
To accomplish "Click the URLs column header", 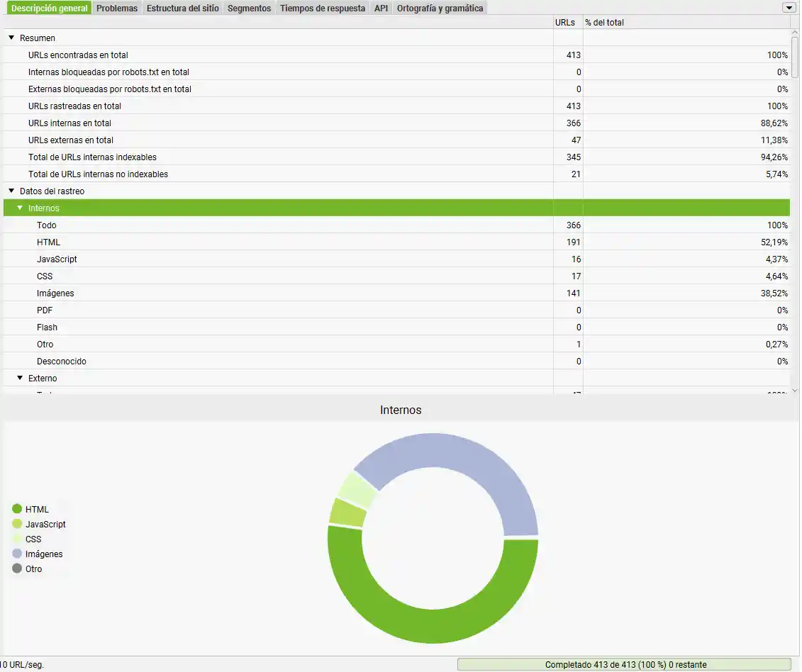I will click(565, 23).
